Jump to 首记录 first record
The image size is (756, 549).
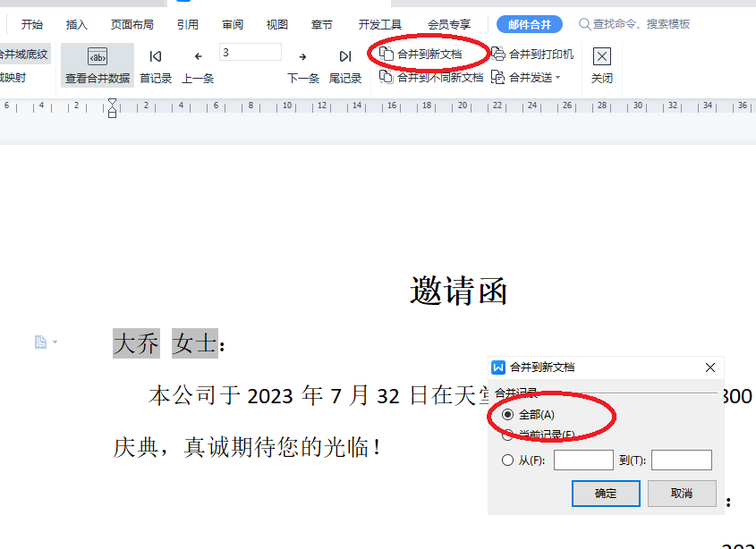coord(156,66)
